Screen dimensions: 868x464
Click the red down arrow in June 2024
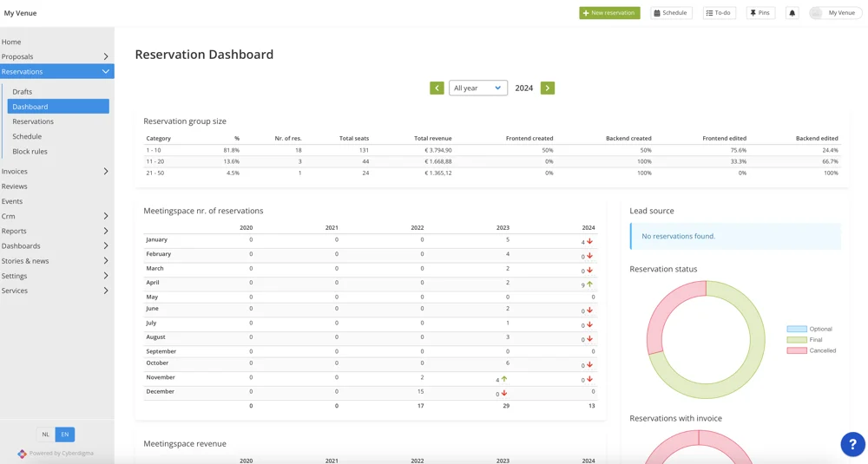(589, 310)
